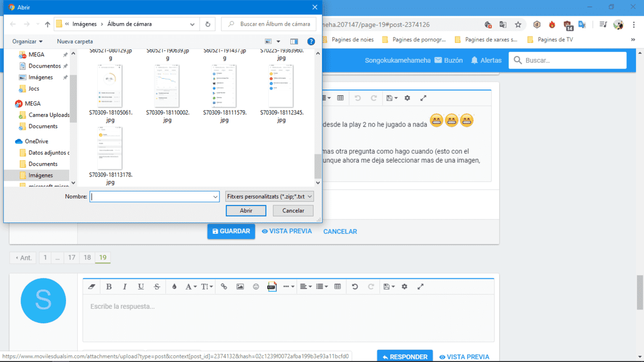The height and width of the screenshot is (362, 644).
Task: Refresh the folder in Abrir dialog
Action: point(208,24)
